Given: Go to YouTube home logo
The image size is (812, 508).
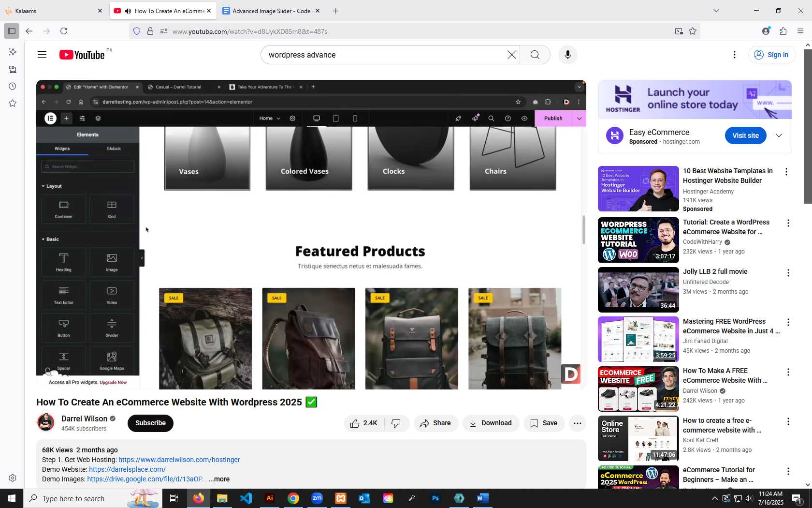Looking at the screenshot, I should click(82, 55).
